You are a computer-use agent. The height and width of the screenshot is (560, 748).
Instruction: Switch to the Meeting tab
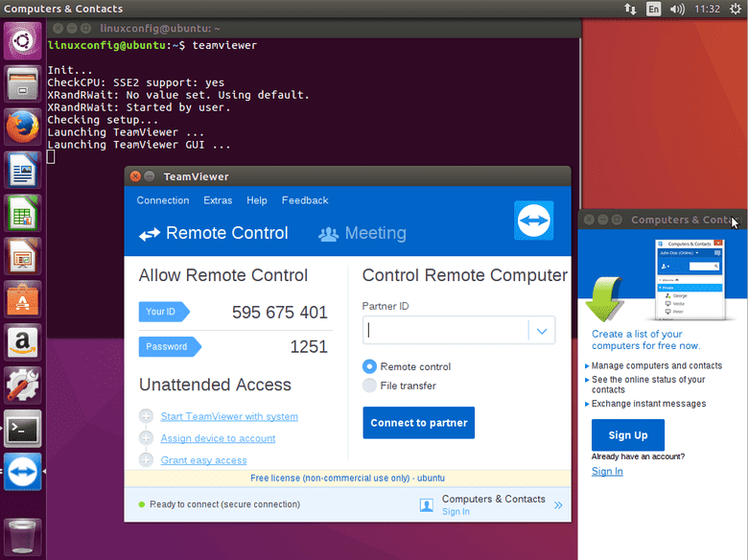point(362,233)
